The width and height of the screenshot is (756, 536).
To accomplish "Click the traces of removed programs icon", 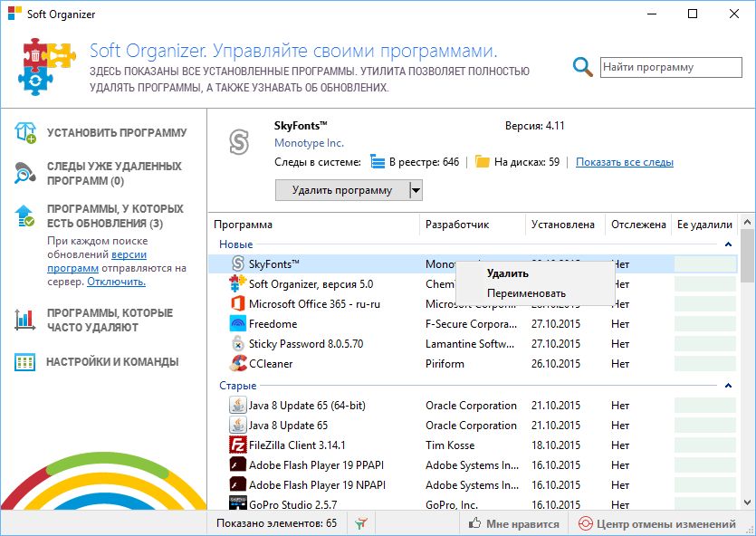I will click(25, 174).
